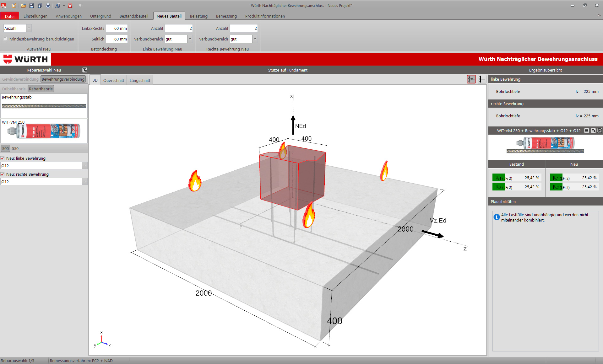603x364 pixels.
Task: Open linke Bewehrung diameter Ø12 dropdown
Action: (84, 166)
